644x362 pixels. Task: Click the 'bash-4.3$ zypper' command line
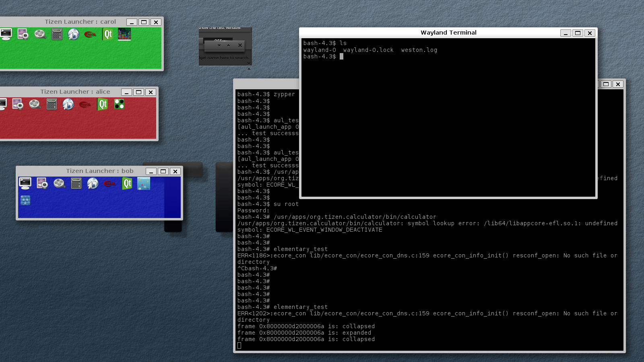tap(266, 94)
